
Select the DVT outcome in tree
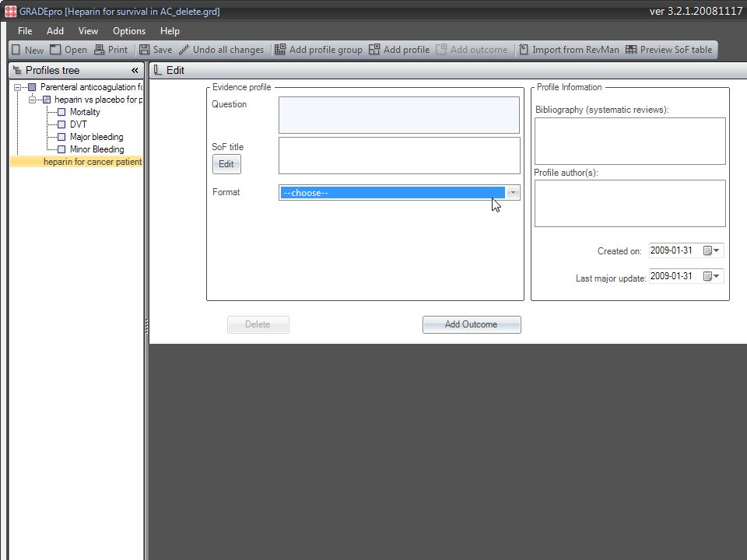79,124
